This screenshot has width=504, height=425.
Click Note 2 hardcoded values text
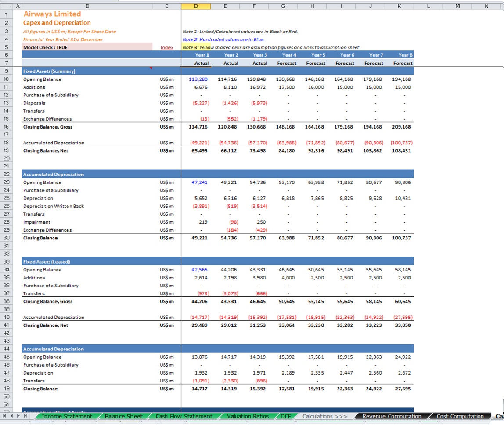223,39
